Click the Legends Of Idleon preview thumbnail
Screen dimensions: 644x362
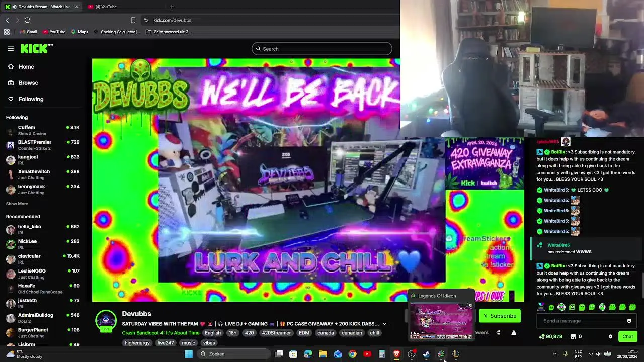click(x=441, y=321)
